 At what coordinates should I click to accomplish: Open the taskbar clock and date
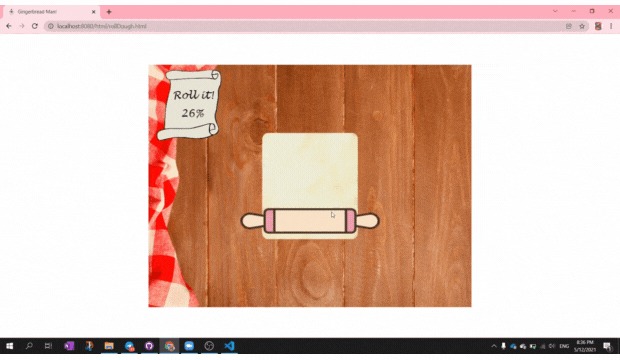point(585,346)
